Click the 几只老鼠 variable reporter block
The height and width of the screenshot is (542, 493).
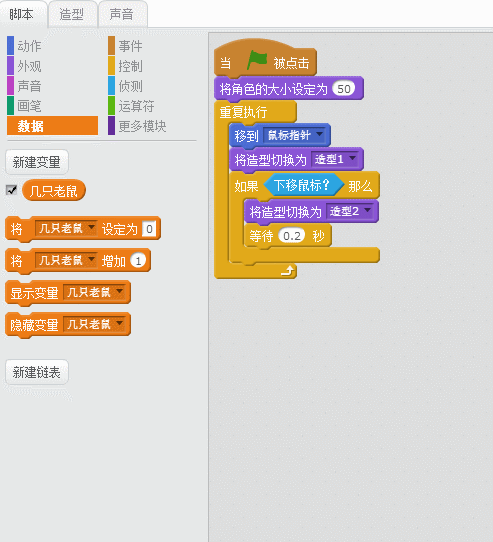[x=54, y=190]
